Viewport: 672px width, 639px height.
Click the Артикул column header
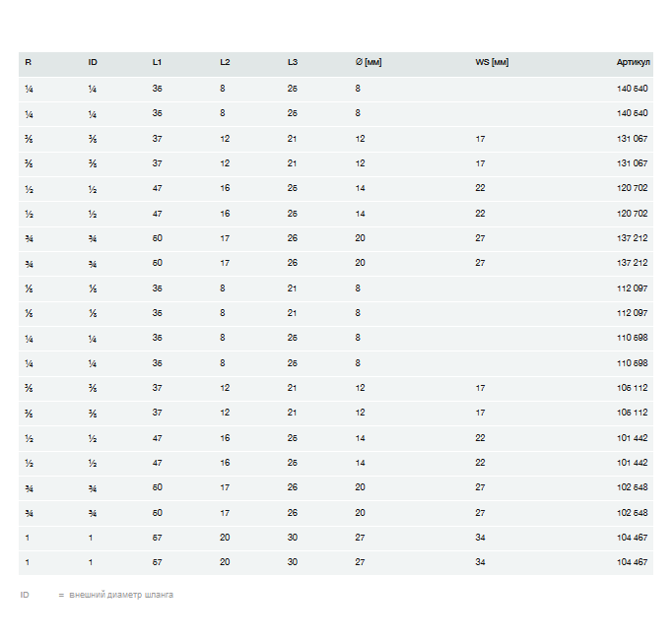coord(633,63)
